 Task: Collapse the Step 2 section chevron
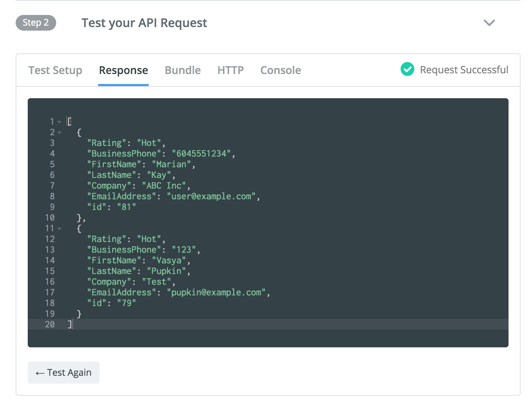coord(489,23)
